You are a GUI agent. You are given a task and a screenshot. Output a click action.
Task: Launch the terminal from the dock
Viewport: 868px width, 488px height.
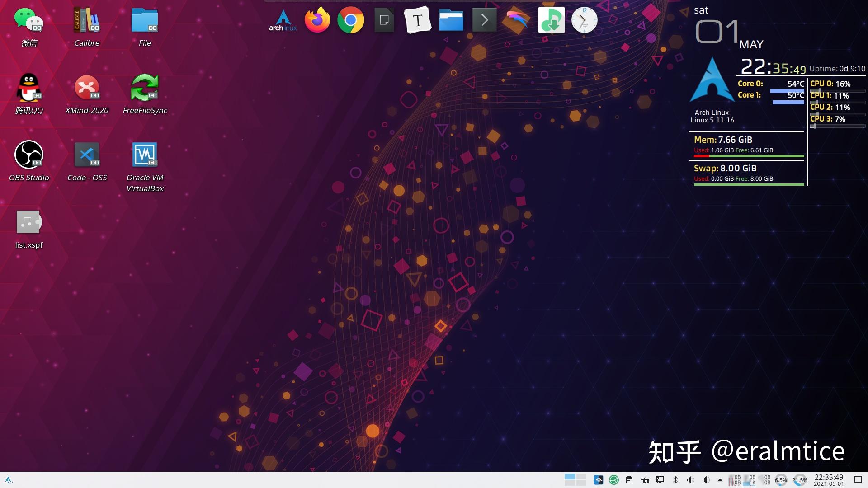pyautogui.click(x=484, y=20)
